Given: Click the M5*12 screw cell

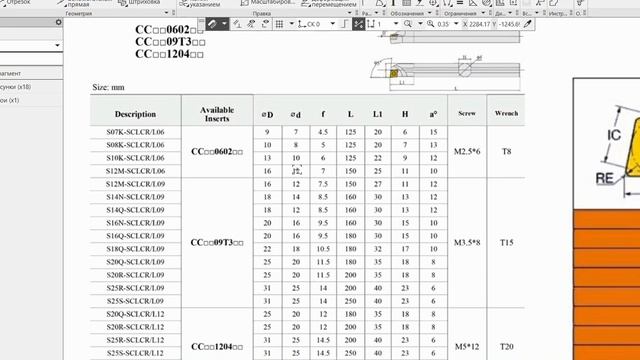Looking at the screenshot, I should pos(467,347).
